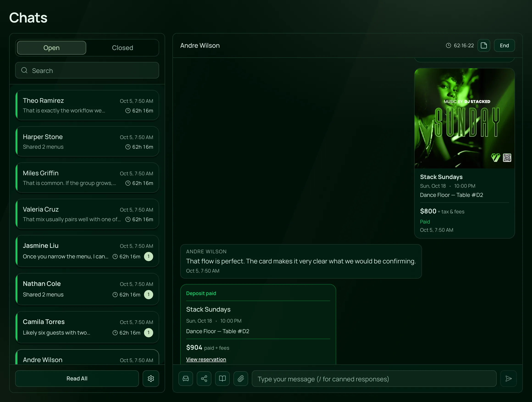532x402 pixels.
Task: Click the notes document icon beside End
Action: [x=484, y=45]
